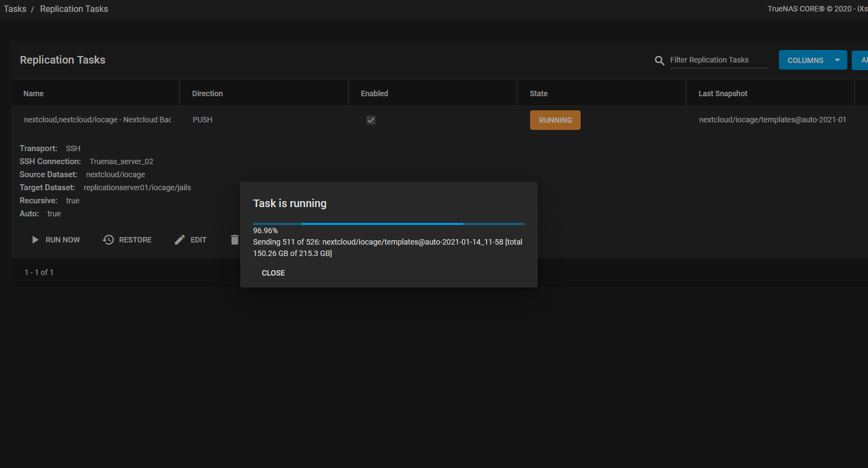Click the task progress bar
Viewport: 868px width, 468px height.
[x=389, y=223]
